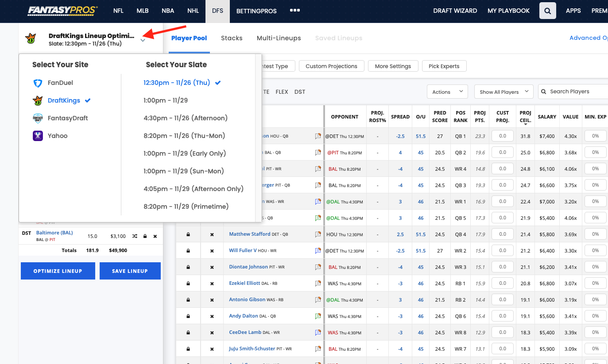608x364 pixels.
Task: Lock Diontae Johnson in player pool
Action: 188,267
